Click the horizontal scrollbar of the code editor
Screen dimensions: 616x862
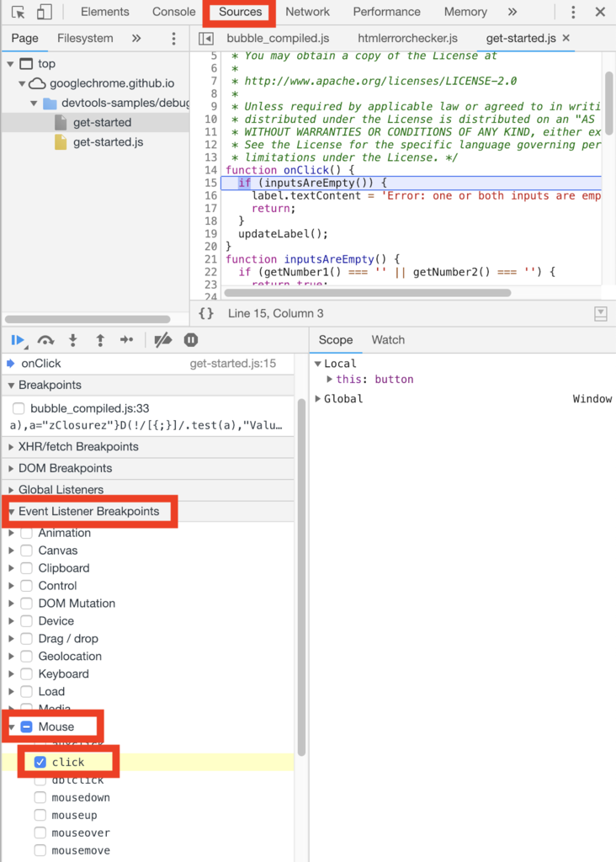click(368, 292)
